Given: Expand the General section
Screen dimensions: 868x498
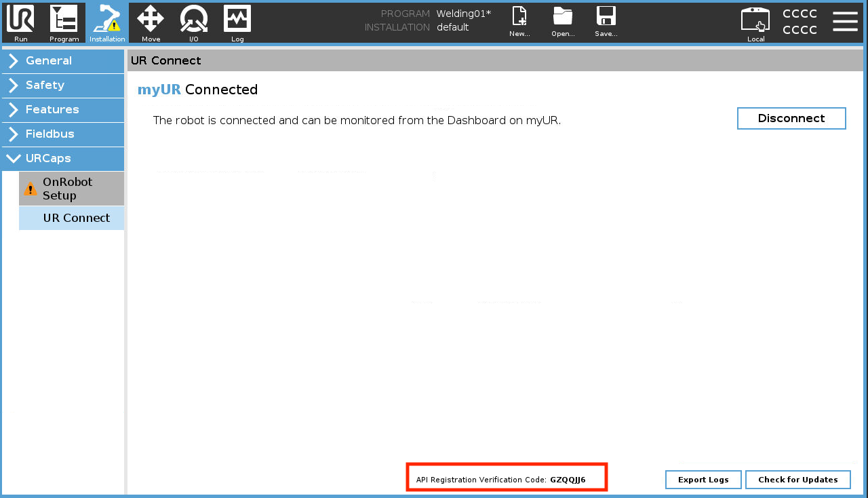Looking at the screenshot, I should click(63, 61).
